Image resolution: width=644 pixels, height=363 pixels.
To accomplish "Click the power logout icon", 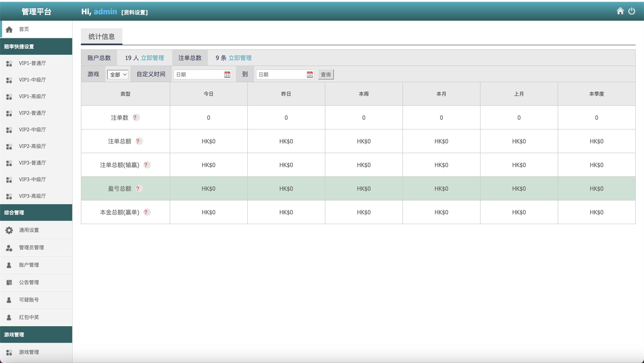I will 632,11.
